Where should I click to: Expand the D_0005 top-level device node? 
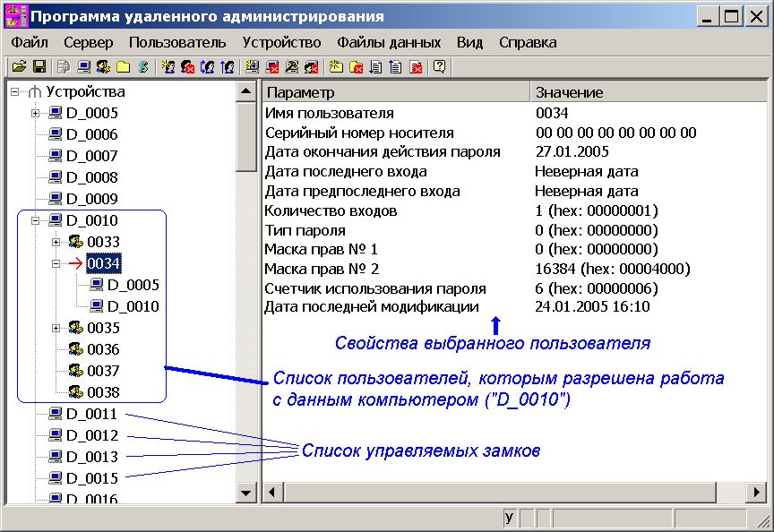pyautogui.click(x=35, y=113)
